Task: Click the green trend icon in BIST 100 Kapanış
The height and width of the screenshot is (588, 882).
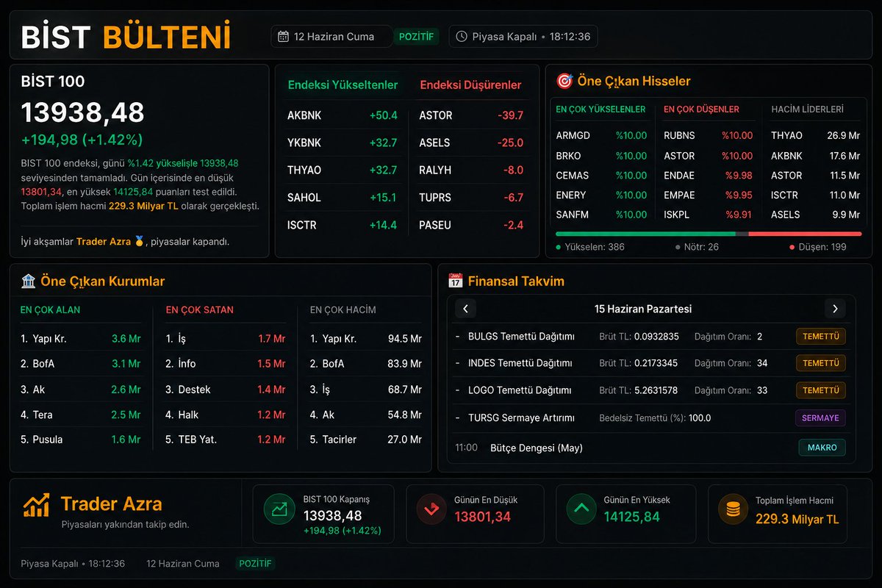Action: pyautogui.click(x=279, y=509)
